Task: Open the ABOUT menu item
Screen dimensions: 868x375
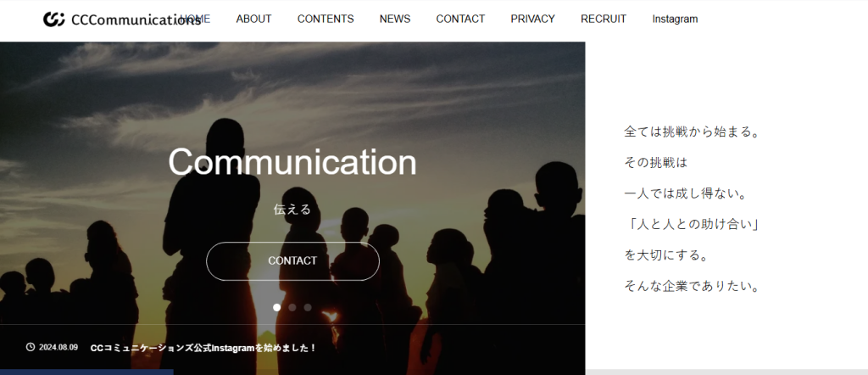Action: [x=253, y=19]
